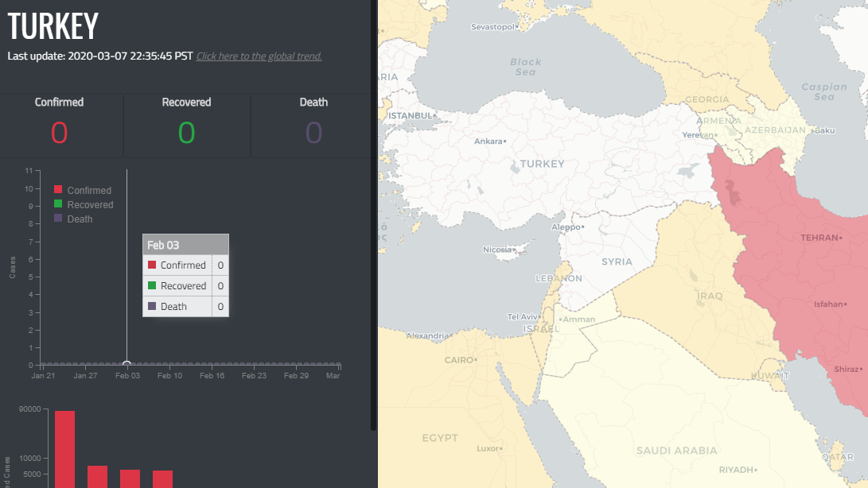Toggle Confirmed series in chart legend
The image size is (868, 488).
tap(82, 191)
